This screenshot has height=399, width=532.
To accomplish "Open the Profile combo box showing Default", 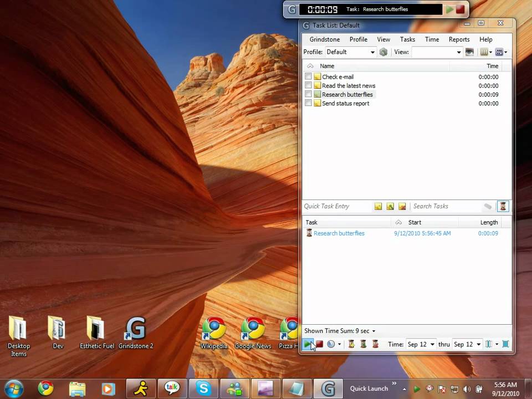I will pyautogui.click(x=350, y=52).
